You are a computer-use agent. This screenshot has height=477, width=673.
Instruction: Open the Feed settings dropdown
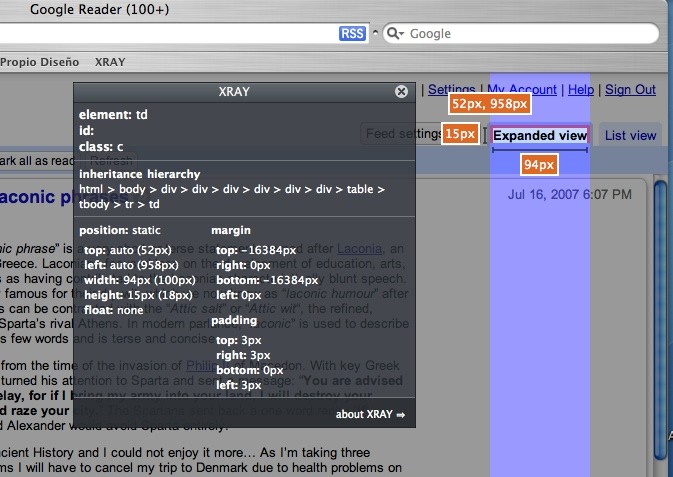click(x=402, y=134)
